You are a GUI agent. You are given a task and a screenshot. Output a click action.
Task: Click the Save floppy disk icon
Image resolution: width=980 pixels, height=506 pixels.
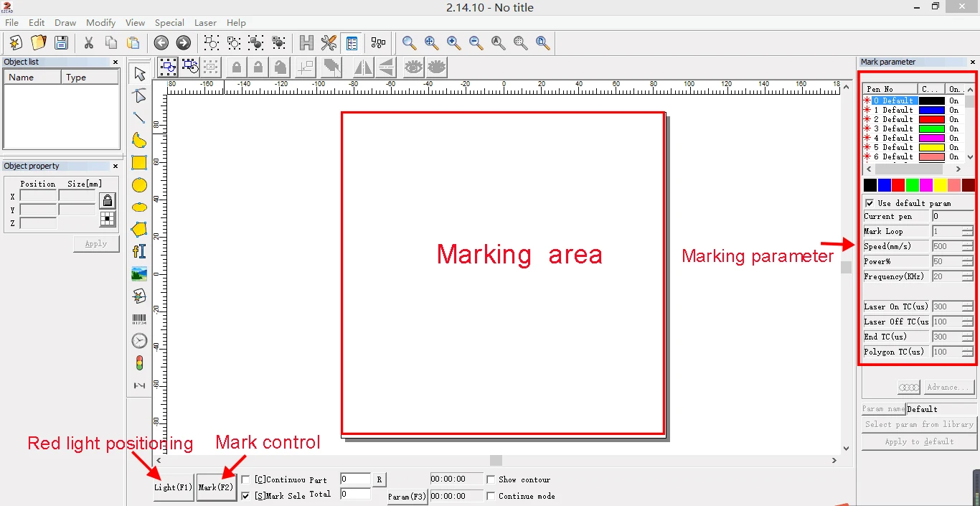click(x=61, y=43)
